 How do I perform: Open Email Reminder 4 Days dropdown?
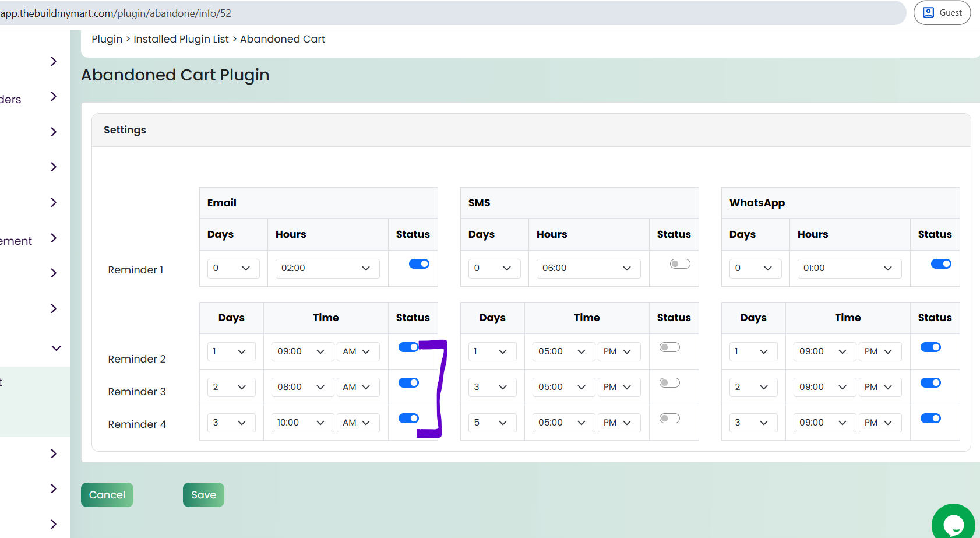[x=231, y=423]
